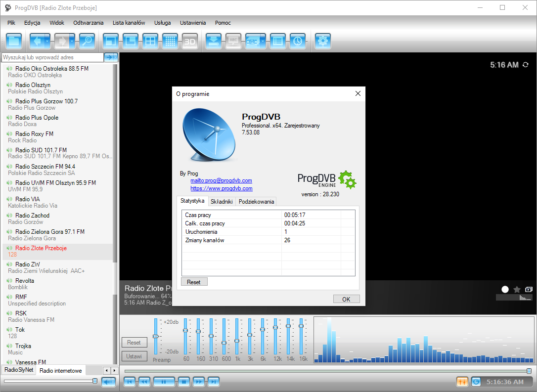Switch to the Podziekowania tab
Image resolution: width=537 pixels, height=392 pixels.
coord(256,202)
